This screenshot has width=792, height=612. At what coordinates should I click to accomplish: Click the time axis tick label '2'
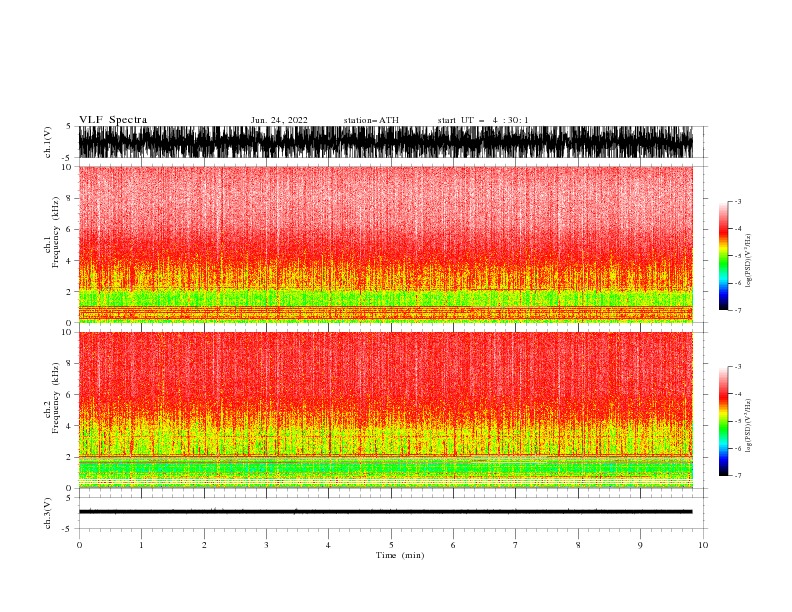tap(204, 545)
